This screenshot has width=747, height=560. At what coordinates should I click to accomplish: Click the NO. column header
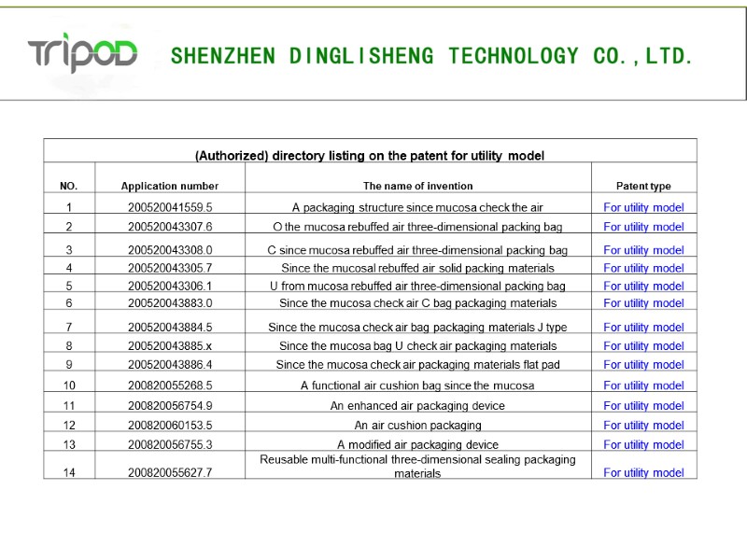[68, 186]
